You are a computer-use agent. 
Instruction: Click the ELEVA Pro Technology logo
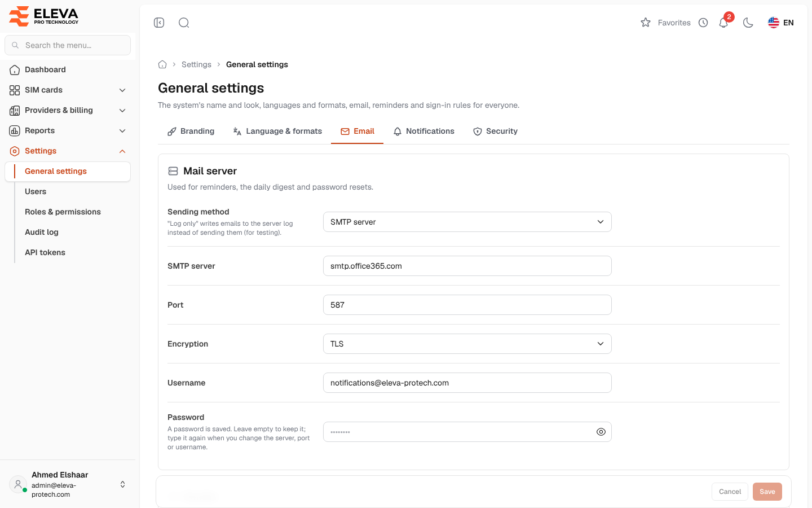[44, 16]
